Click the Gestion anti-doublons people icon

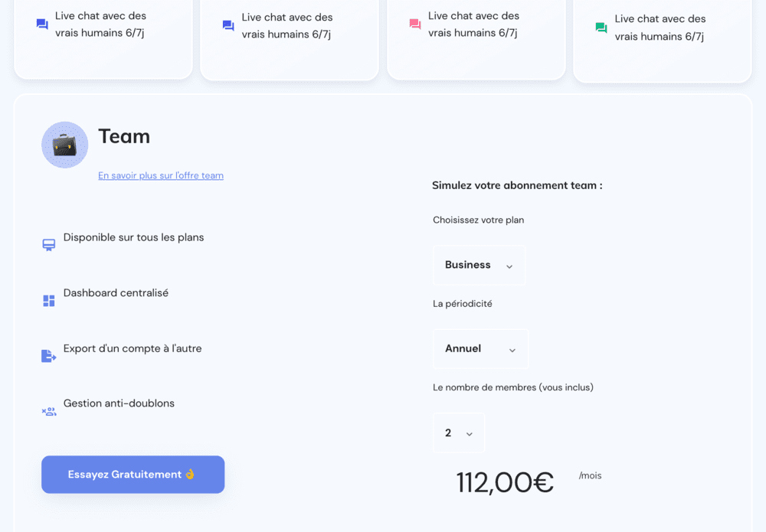click(x=49, y=411)
